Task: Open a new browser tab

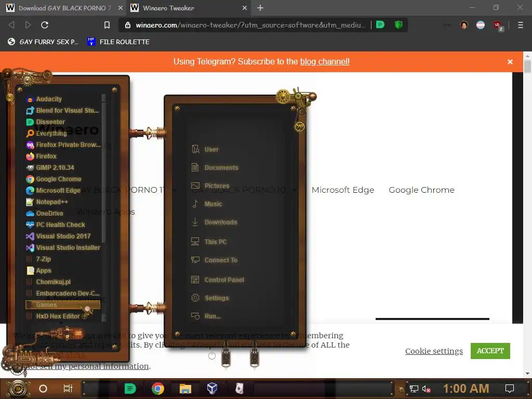Action: (260, 8)
